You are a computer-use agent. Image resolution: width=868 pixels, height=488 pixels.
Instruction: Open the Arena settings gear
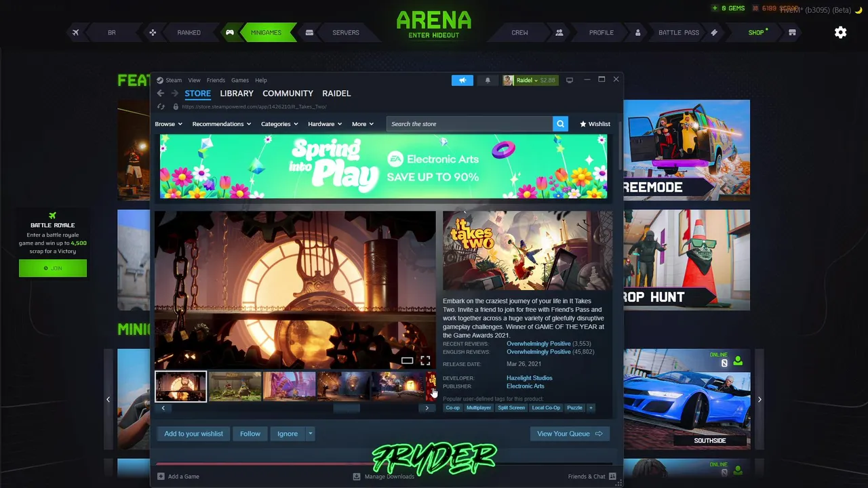[x=840, y=33]
